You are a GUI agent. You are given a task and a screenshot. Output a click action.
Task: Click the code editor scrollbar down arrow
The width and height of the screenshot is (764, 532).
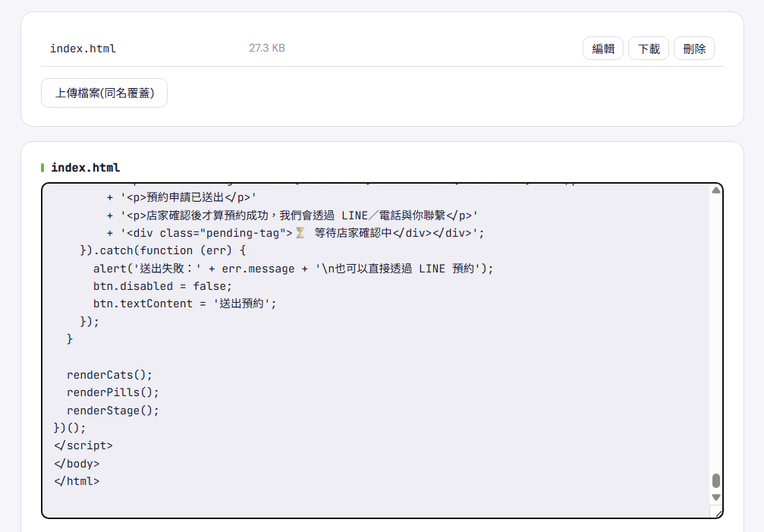(x=715, y=497)
